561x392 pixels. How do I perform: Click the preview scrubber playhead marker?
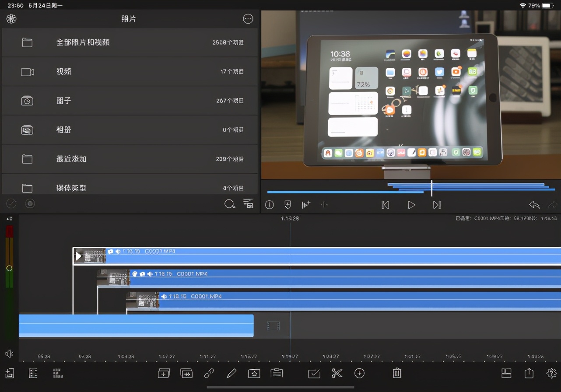[431, 188]
